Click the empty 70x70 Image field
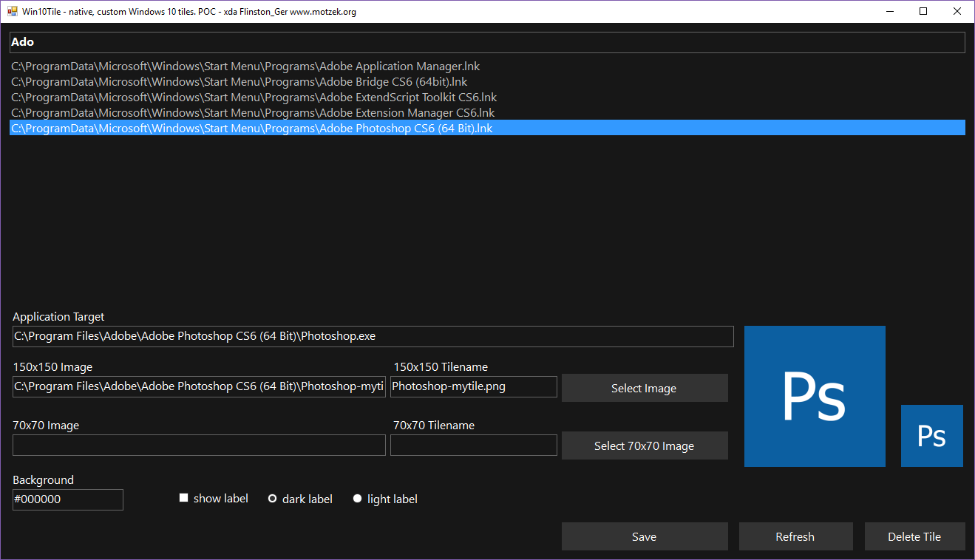 (198, 444)
